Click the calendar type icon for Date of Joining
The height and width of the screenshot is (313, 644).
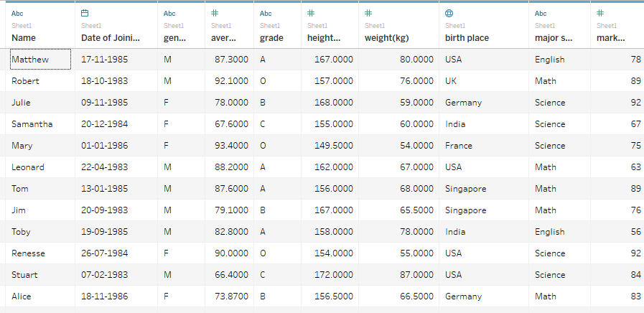click(x=85, y=13)
